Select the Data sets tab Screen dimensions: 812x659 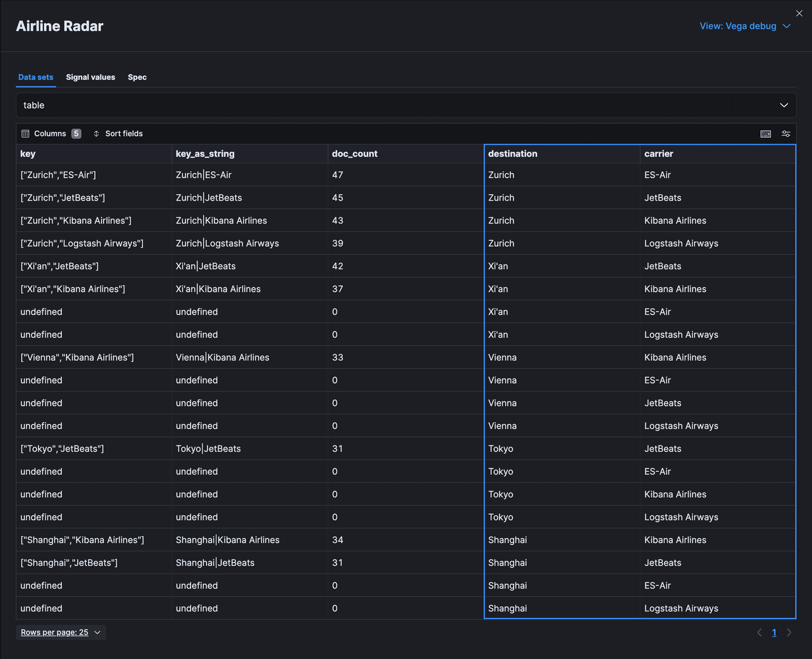pos(36,77)
